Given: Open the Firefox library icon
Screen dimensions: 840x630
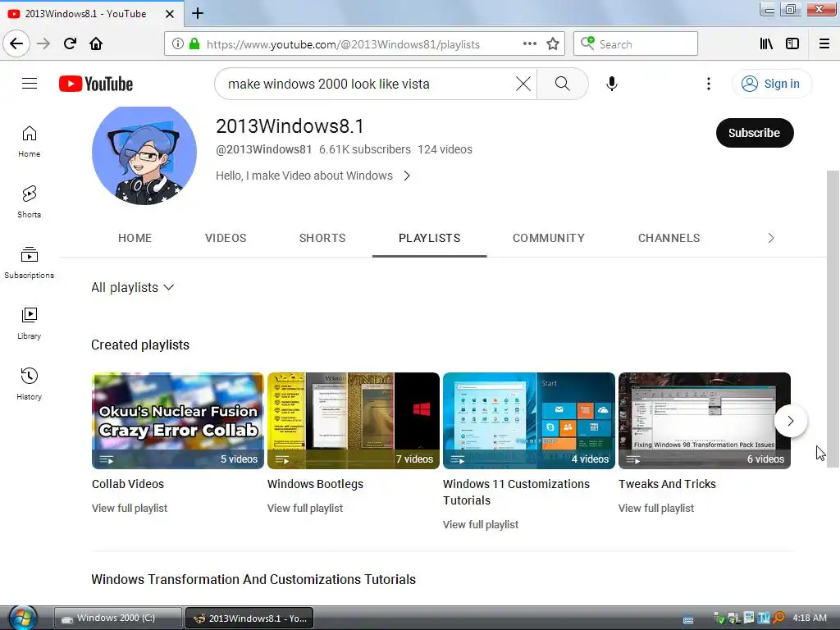Looking at the screenshot, I should pyautogui.click(x=766, y=44).
